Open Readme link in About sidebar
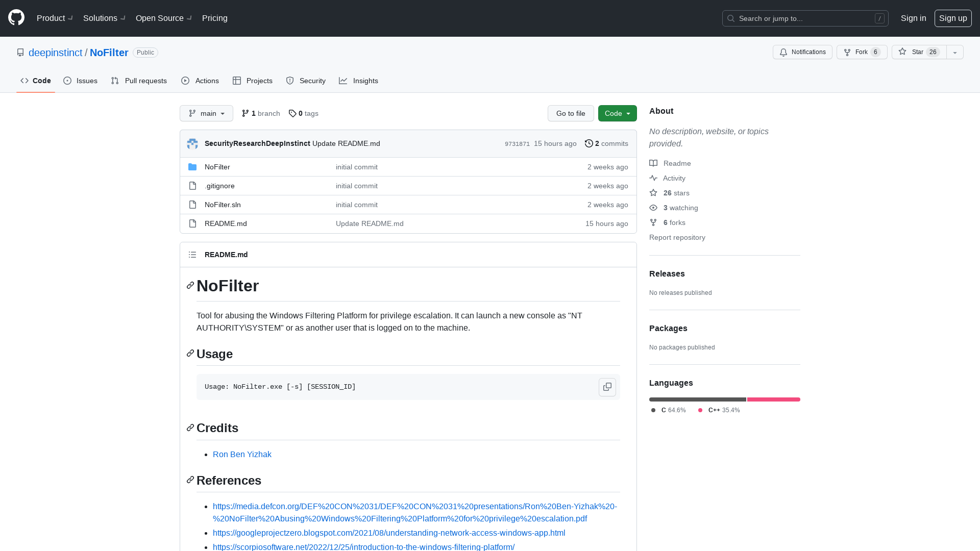 click(670, 163)
